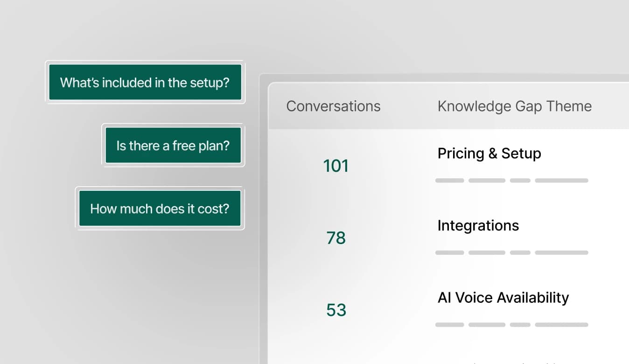Click first placeholder bar under Integrations
This screenshot has width=629, height=364.
(x=450, y=252)
